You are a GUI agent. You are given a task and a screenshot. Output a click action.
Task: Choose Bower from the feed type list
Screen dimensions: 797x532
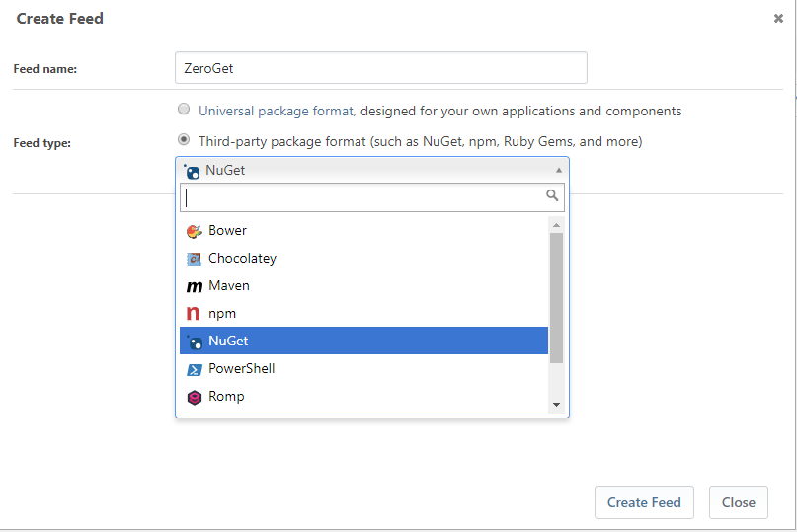(x=364, y=230)
